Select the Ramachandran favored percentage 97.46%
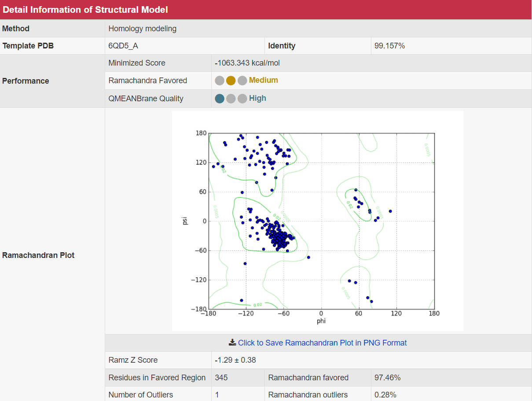 (x=387, y=378)
